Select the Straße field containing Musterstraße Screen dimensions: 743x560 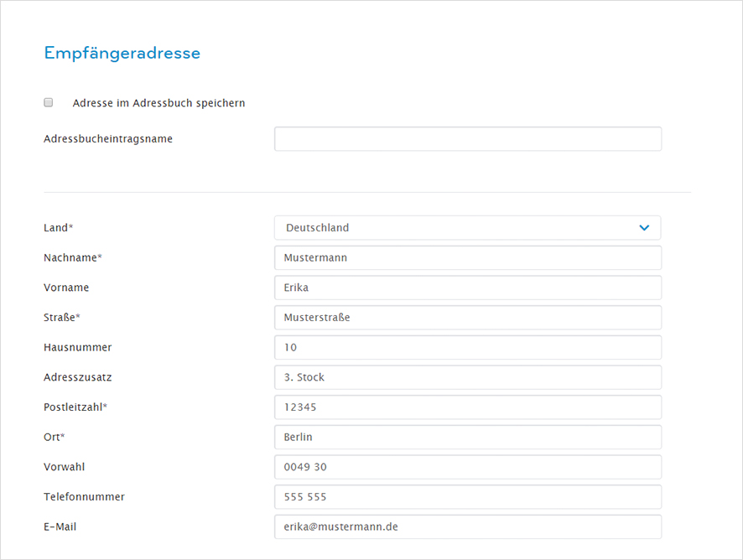(x=467, y=318)
